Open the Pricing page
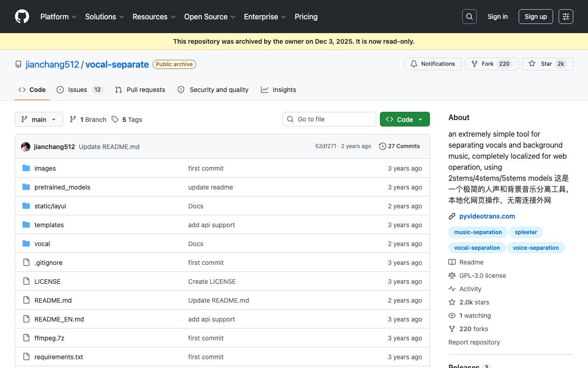588x368 pixels. tap(306, 17)
